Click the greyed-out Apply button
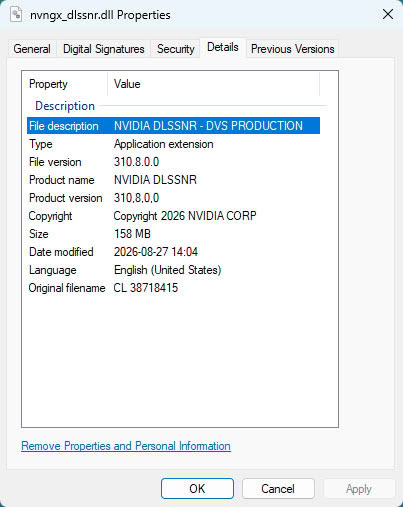Image resolution: width=403 pixels, height=507 pixels. click(x=359, y=489)
